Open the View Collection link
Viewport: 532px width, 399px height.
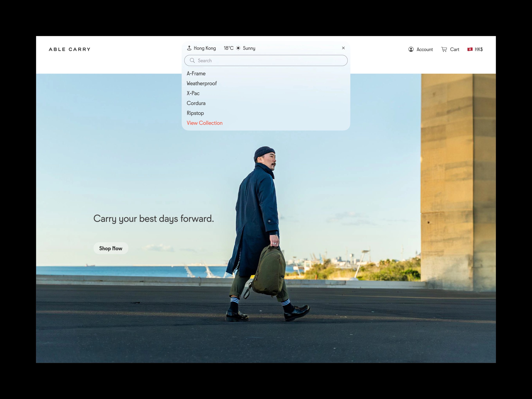pyautogui.click(x=204, y=123)
